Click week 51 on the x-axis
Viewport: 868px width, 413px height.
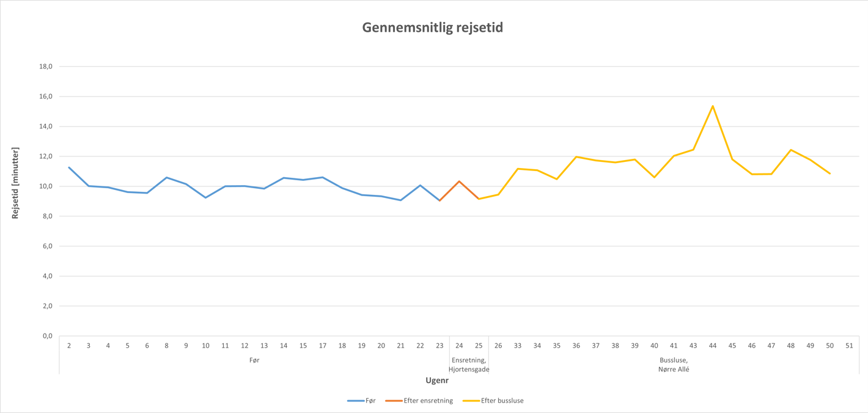click(849, 346)
